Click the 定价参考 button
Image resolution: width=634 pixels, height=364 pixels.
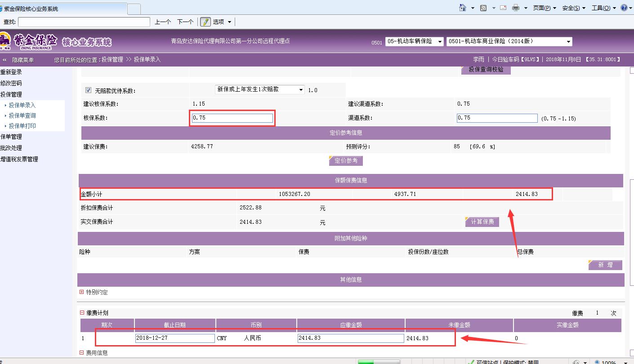pos(346,160)
